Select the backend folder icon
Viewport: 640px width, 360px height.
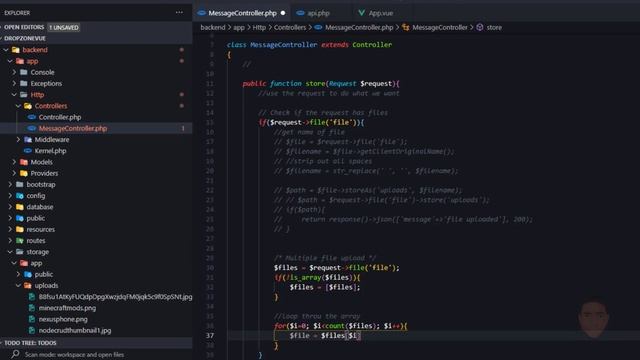[16, 50]
